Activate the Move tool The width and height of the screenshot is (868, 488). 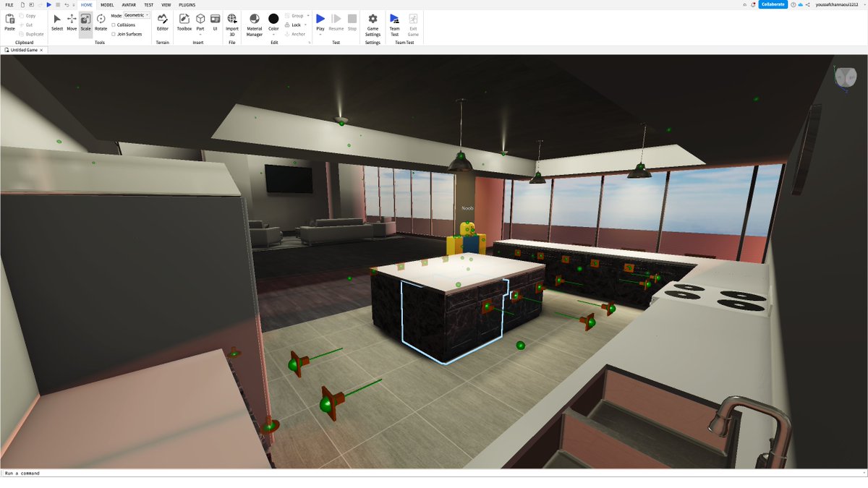[x=72, y=22]
